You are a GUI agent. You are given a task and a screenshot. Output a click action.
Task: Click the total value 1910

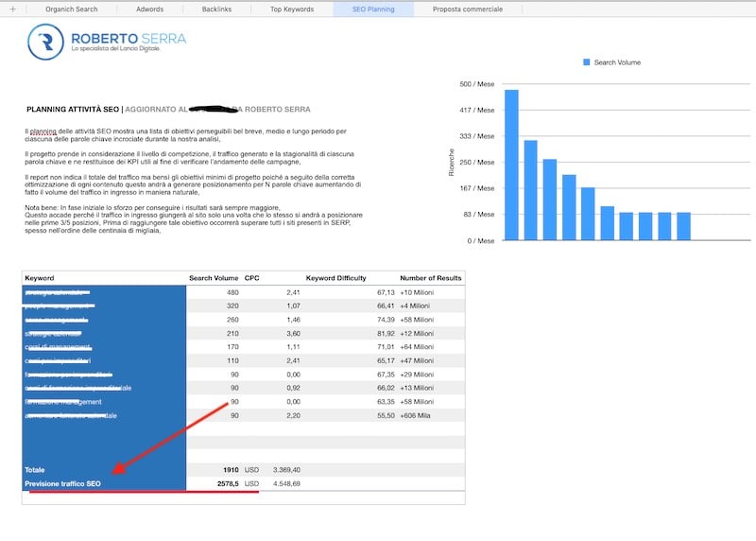[x=231, y=470]
